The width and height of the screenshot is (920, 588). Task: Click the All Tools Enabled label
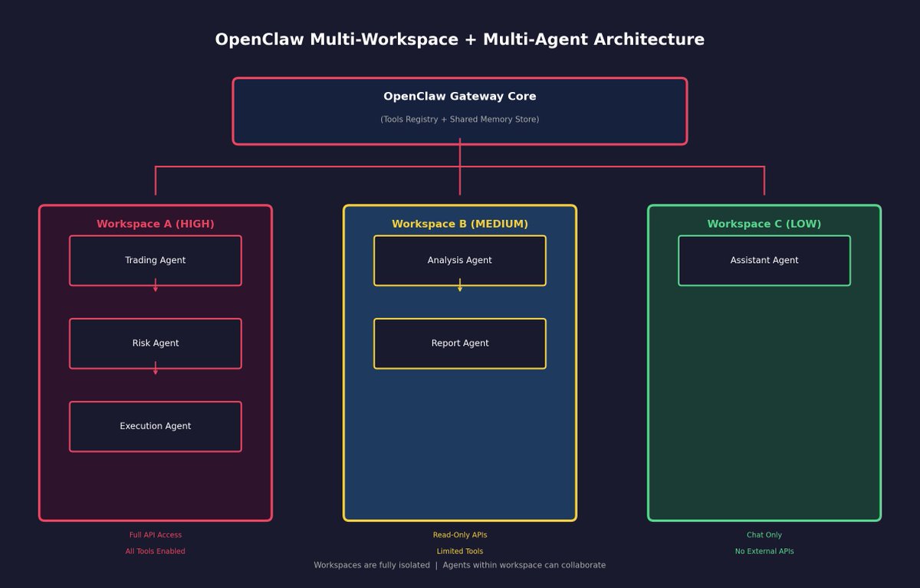[x=155, y=551]
